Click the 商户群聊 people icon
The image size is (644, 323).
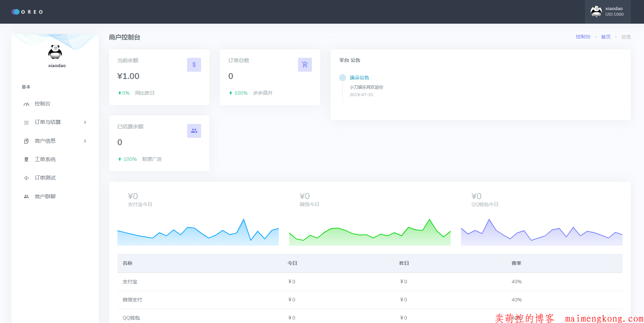click(26, 197)
